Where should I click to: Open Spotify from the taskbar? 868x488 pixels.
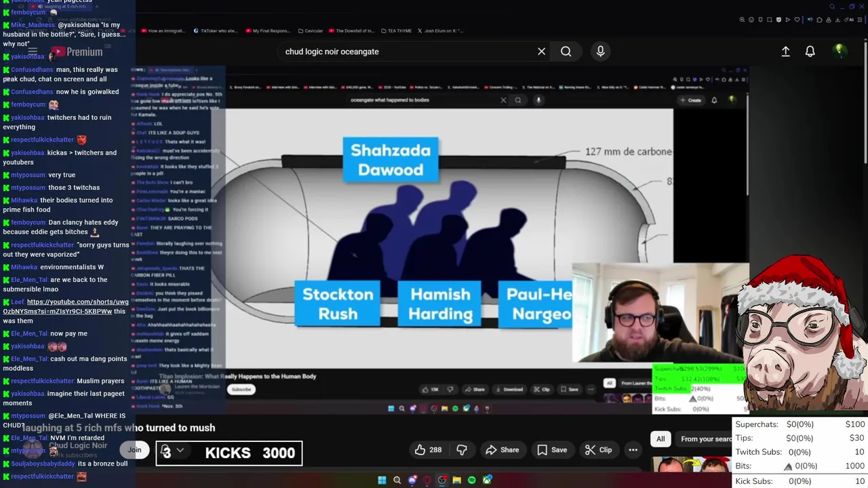(x=472, y=480)
